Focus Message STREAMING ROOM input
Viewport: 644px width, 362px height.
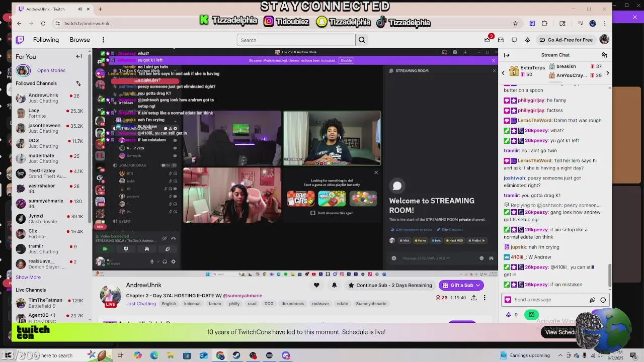(x=438, y=258)
